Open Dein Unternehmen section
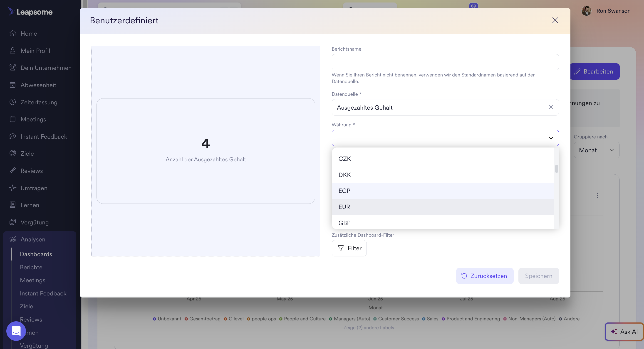 46,67
